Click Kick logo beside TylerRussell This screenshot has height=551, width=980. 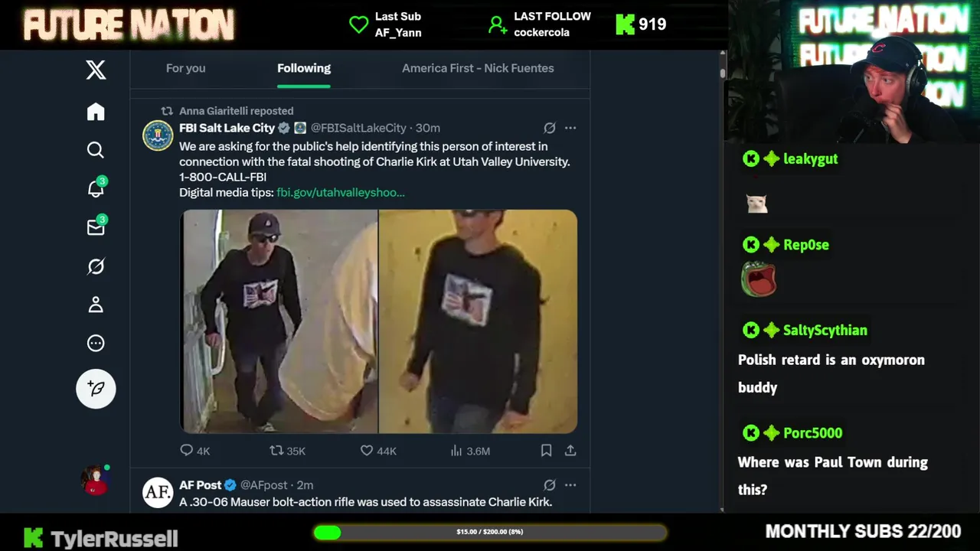click(x=33, y=538)
